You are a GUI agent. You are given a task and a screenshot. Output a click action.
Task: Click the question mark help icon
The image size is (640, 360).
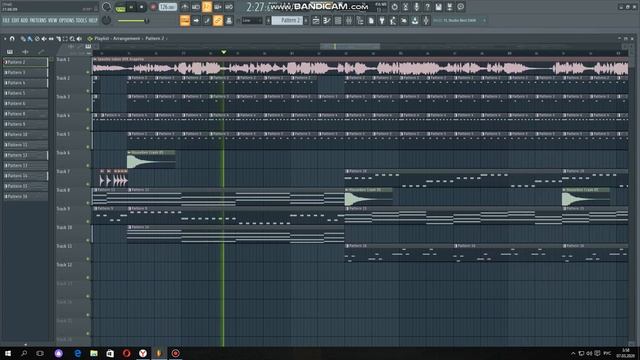pos(427,7)
